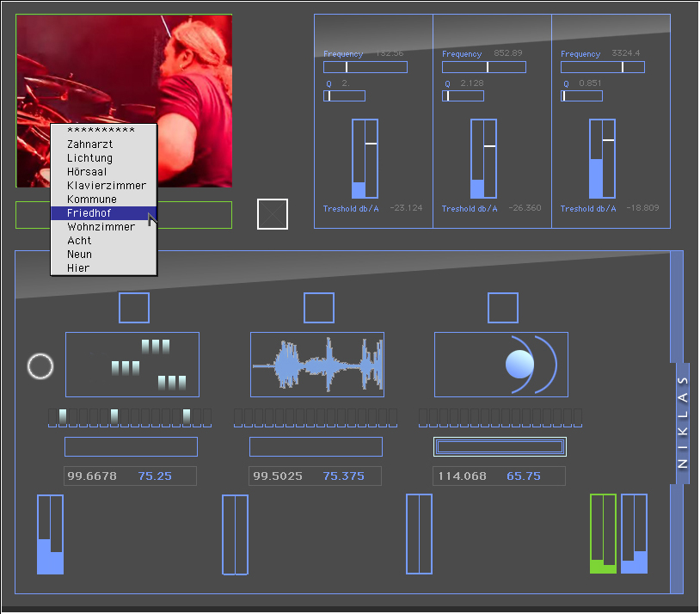This screenshot has width=700, height=614.
Task: Click the blue value 75.375
Action: [344, 476]
